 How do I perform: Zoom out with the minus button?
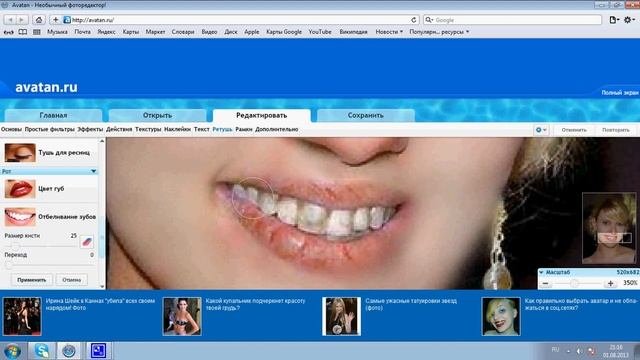[546, 283]
